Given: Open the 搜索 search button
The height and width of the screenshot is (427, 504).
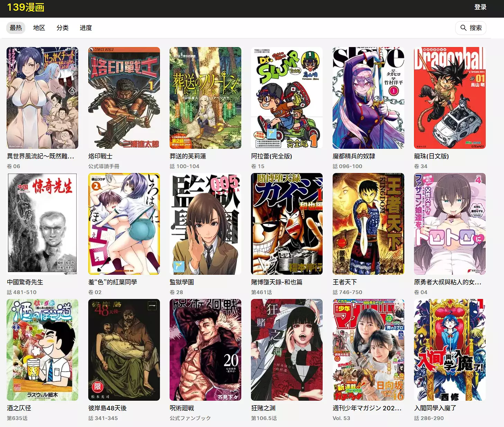Looking at the screenshot, I should pos(470,28).
